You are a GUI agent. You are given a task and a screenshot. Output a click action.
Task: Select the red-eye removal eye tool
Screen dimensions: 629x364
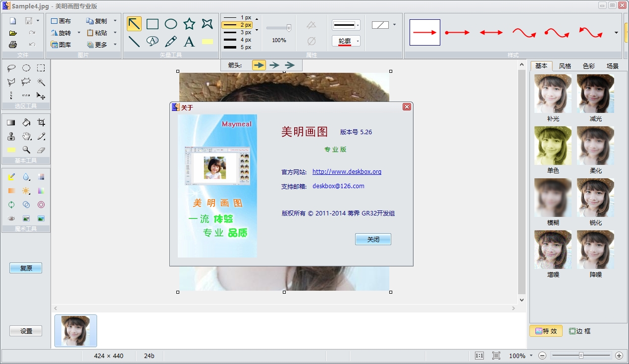(11, 218)
